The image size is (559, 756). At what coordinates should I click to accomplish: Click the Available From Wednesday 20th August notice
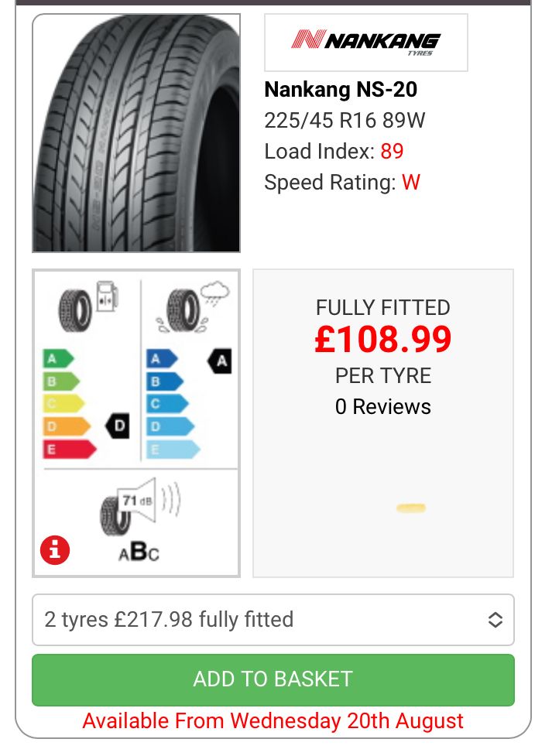[273, 721]
